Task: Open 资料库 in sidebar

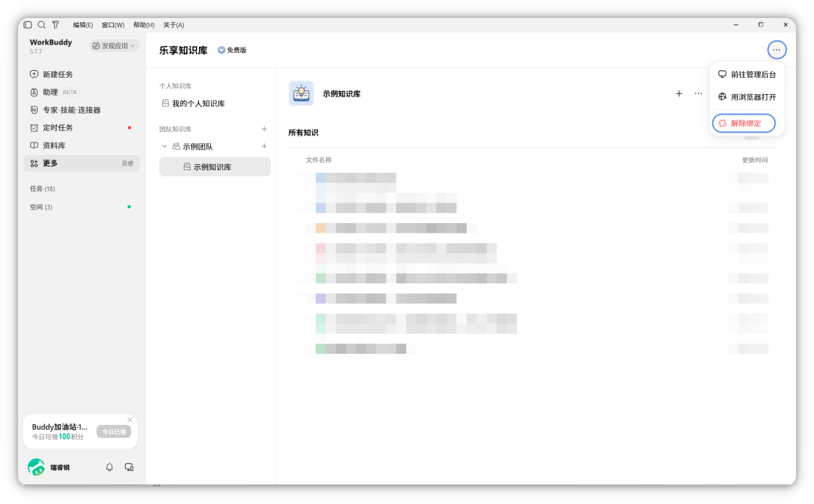Action: coord(81,145)
